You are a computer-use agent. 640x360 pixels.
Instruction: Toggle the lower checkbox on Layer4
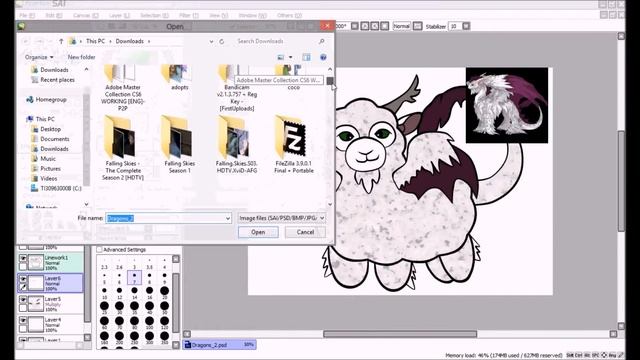click(x=23, y=329)
